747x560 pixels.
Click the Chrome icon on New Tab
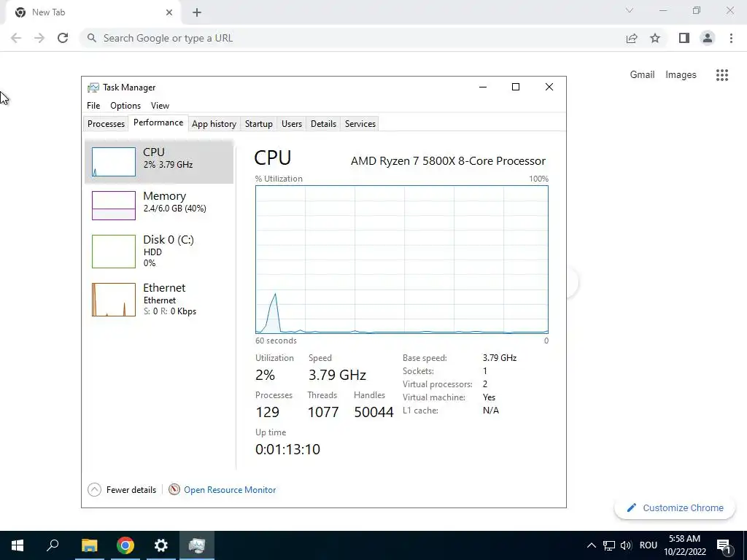coord(20,12)
